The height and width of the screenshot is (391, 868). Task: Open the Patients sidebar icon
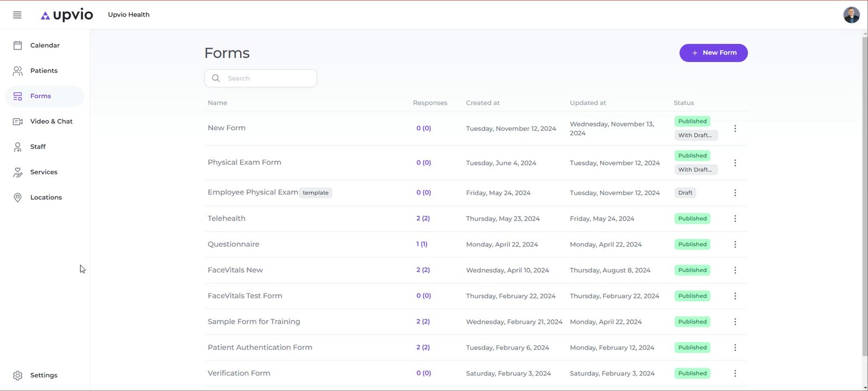point(17,71)
